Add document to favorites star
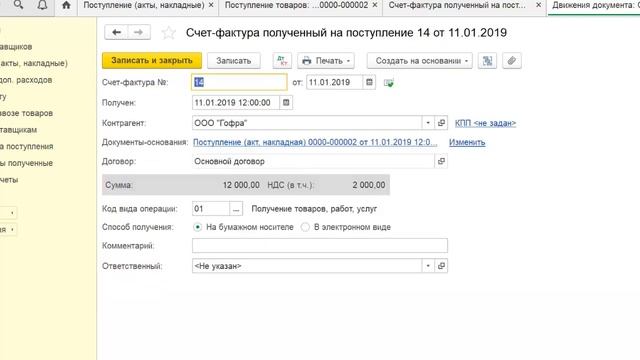This screenshot has width=640, height=360. [x=168, y=33]
